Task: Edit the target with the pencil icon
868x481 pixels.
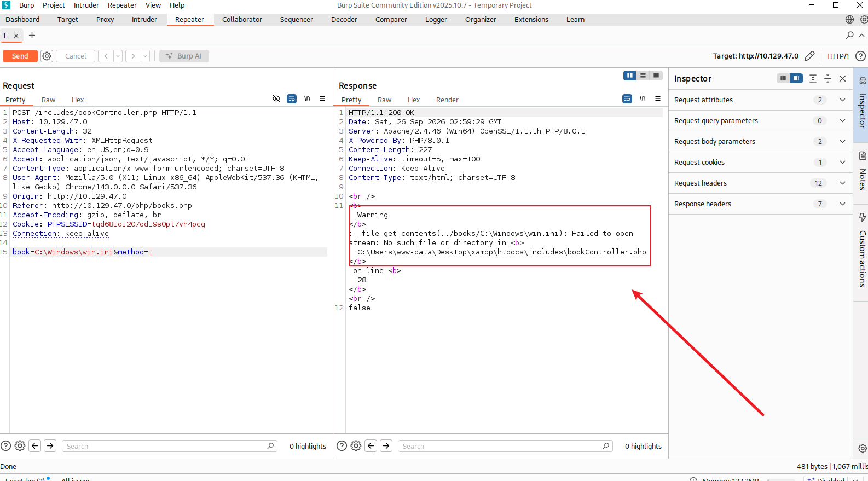Action: (x=810, y=56)
